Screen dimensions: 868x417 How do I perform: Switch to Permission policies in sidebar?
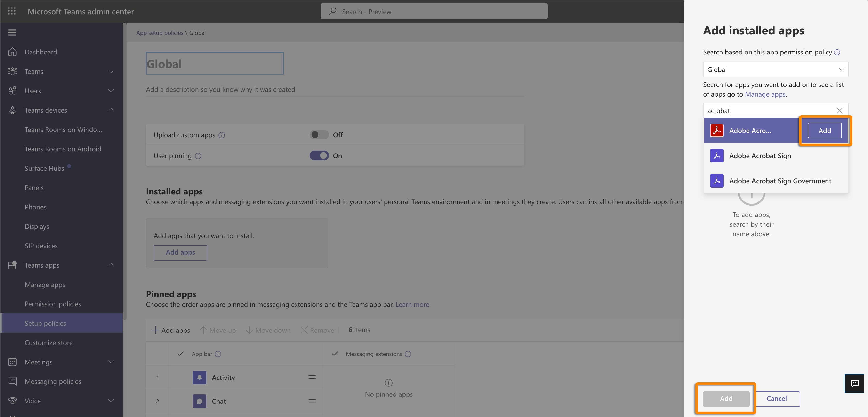pos(53,304)
